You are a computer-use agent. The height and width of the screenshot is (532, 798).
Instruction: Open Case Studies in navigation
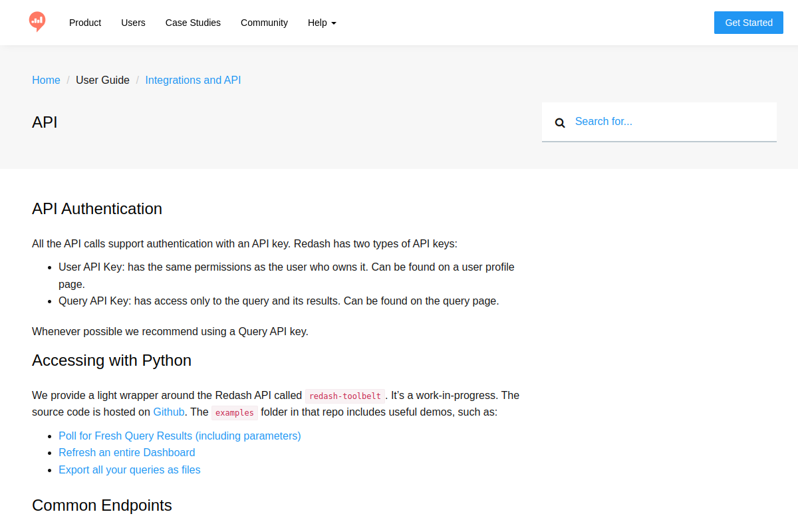click(193, 23)
